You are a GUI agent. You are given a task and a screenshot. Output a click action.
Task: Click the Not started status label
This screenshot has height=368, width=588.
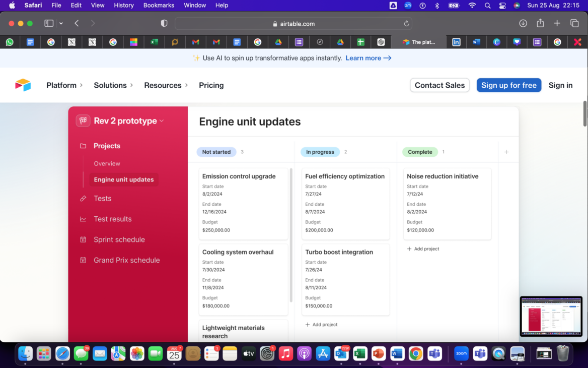(x=216, y=152)
